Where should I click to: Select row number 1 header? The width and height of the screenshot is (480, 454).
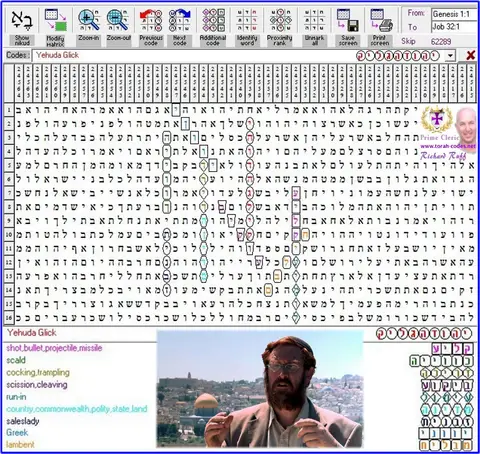point(9,110)
